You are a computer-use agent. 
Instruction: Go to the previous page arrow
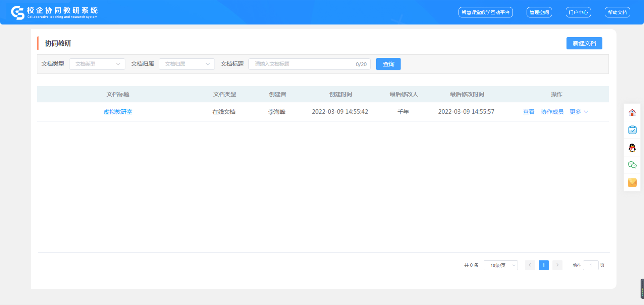pyautogui.click(x=530, y=265)
